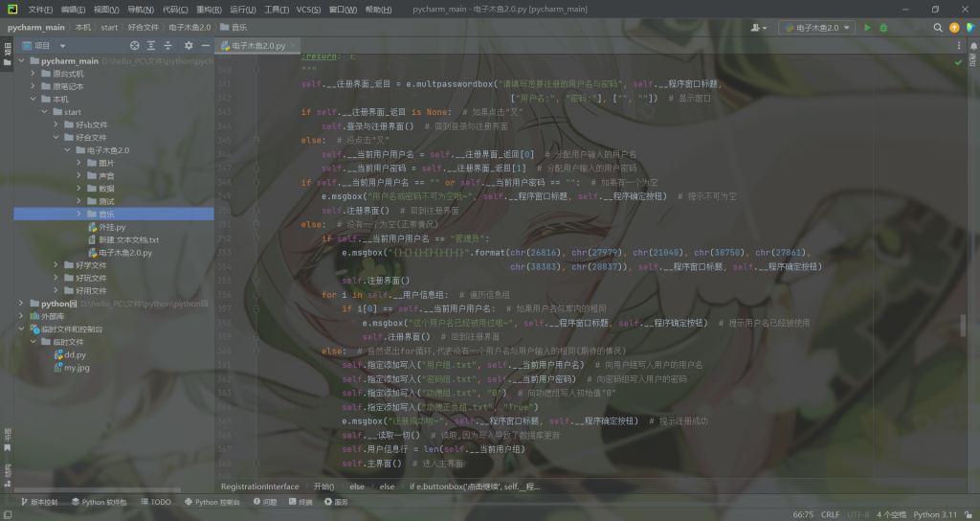Click pycharm_main breadcrumb in navigation bar
Screen dimensions: 980x521
coord(36,28)
